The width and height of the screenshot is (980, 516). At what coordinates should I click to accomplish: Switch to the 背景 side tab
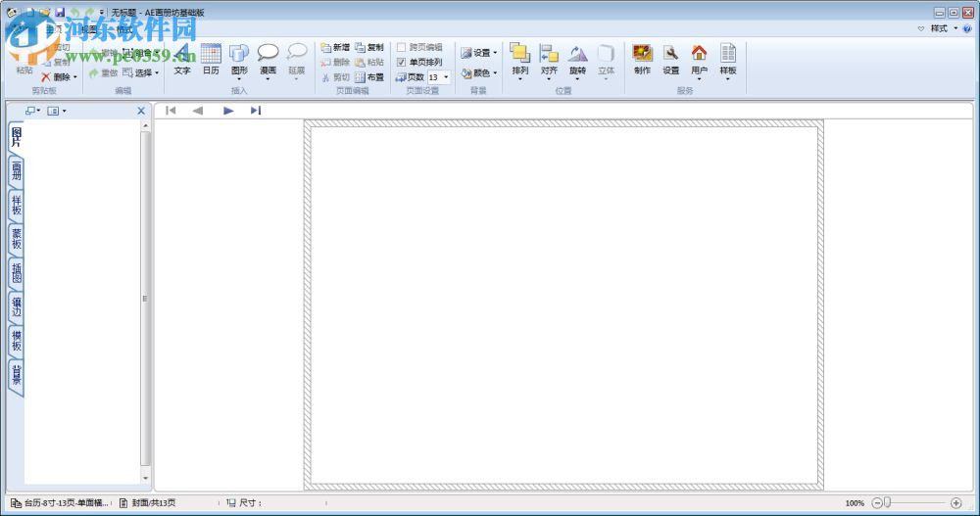pyautogui.click(x=17, y=375)
